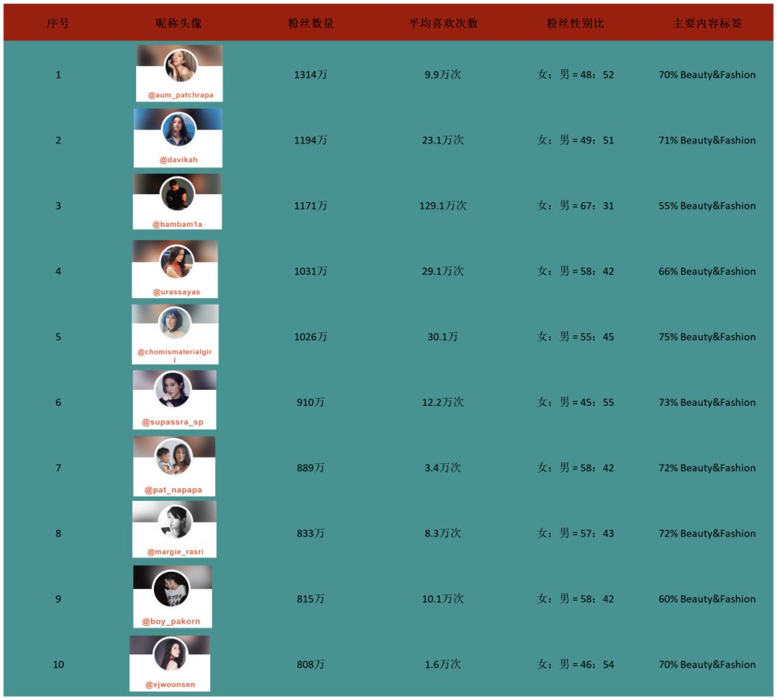Click the @supassra_sp profile avatar
The image size is (777, 700).
pyautogui.click(x=173, y=389)
